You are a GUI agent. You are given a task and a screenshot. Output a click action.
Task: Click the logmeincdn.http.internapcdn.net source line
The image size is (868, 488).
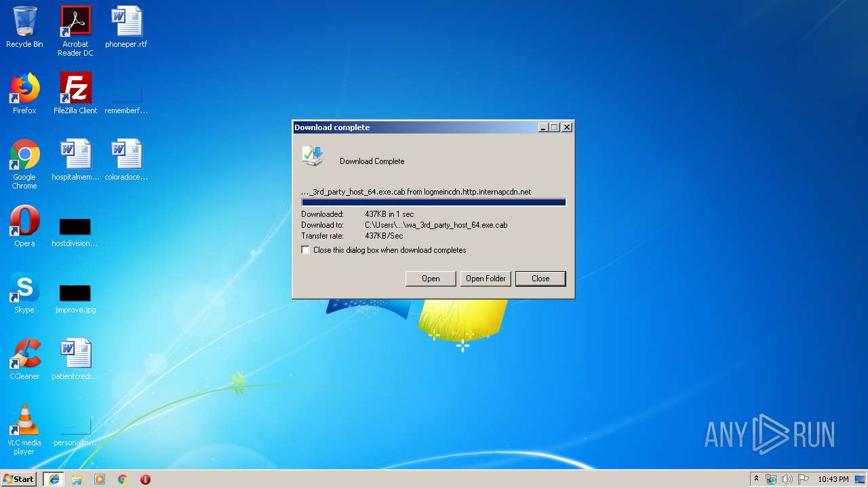pyautogui.click(x=416, y=192)
